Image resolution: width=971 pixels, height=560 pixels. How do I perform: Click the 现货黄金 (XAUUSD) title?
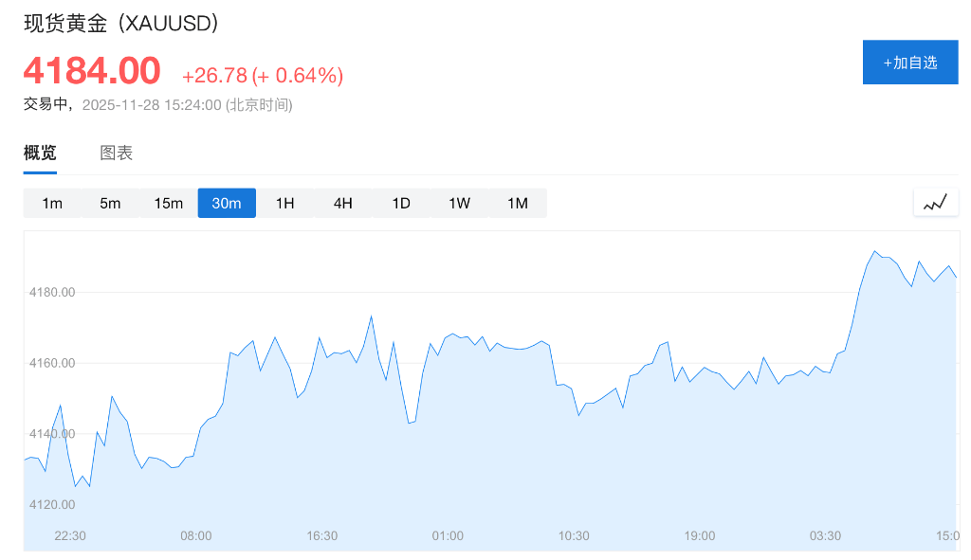pyautogui.click(x=121, y=24)
